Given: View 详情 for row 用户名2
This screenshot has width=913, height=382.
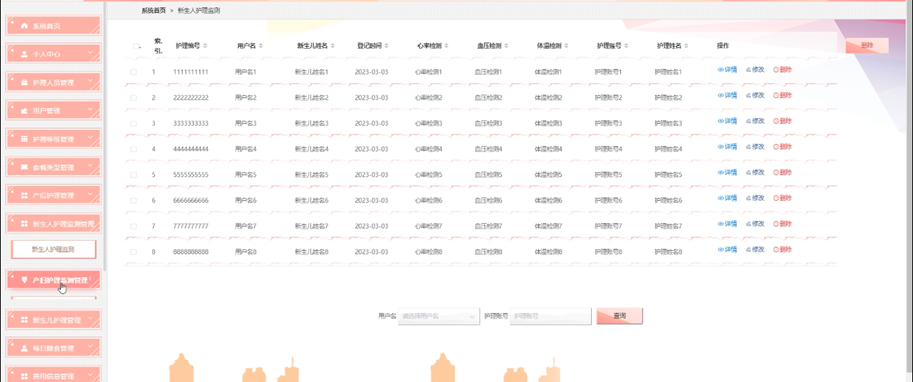Looking at the screenshot, I should tap(727, 96).
